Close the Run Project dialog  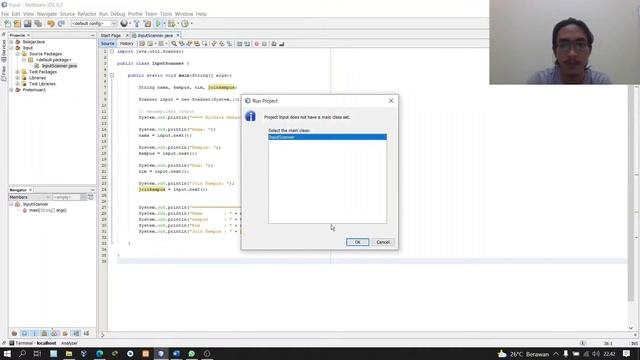point(391,100)
